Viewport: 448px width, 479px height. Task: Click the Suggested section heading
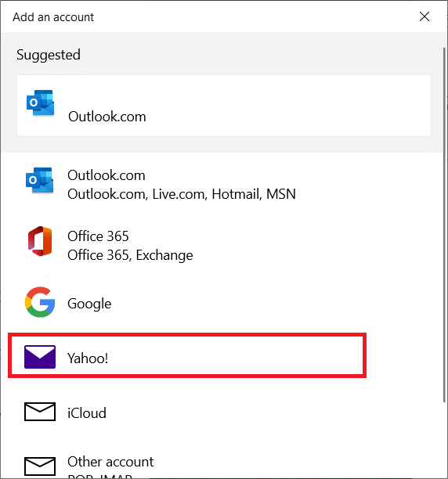click(x=49, y=55)
